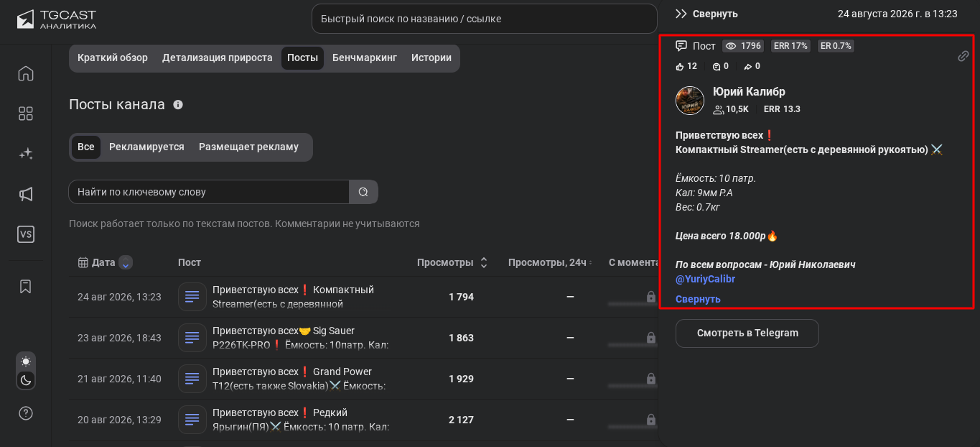Click the magnifier search button
980x447 pixels.
[x=363, y=192]
